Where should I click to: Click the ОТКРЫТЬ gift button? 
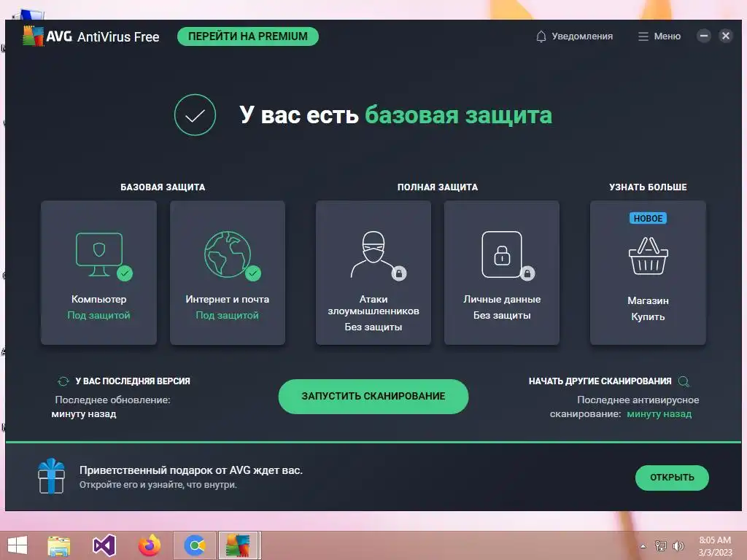coord(672,477)
